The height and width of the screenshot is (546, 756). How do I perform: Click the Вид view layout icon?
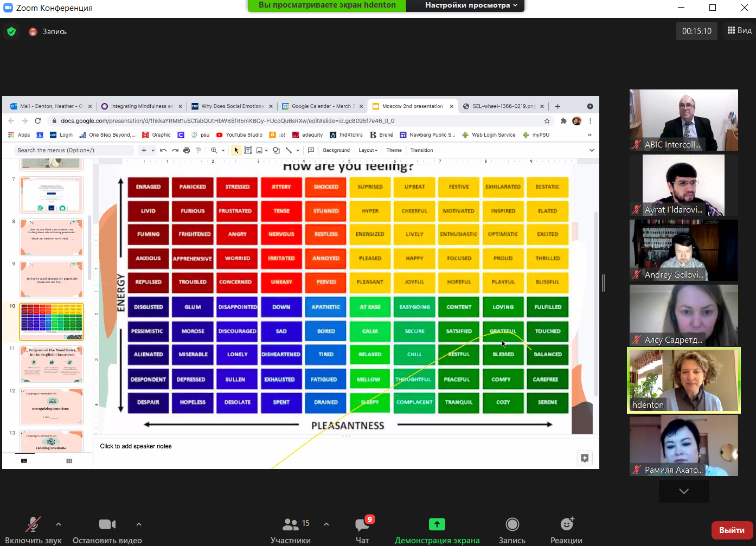tap(739, 30)
